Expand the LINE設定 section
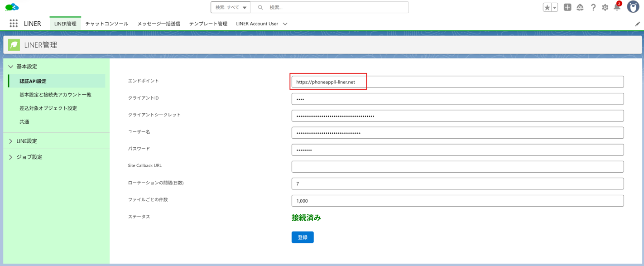This screenshot has height=266, width=644. pos(27,141)
